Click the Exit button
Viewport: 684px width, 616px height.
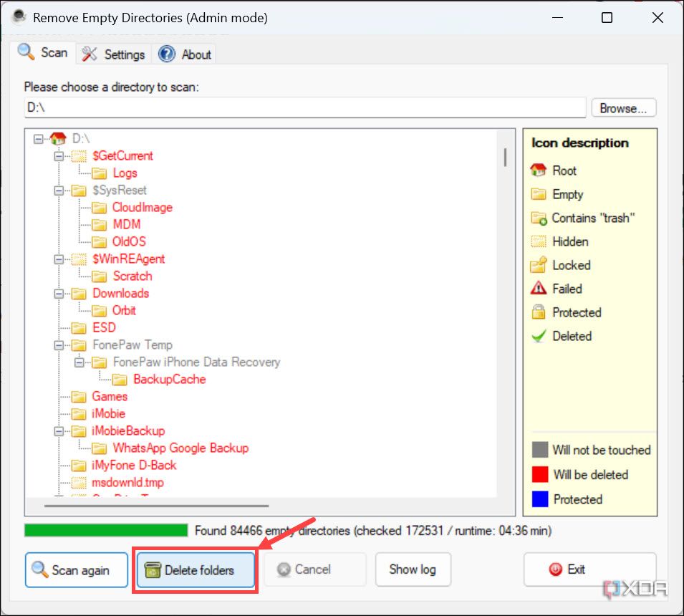pyautogui.click(x=589, y=569)
